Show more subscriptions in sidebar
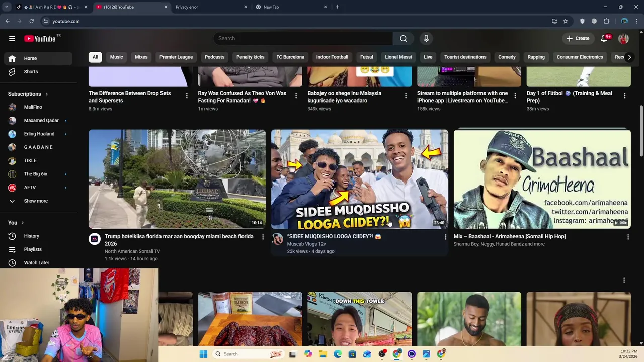 [36, 201]
